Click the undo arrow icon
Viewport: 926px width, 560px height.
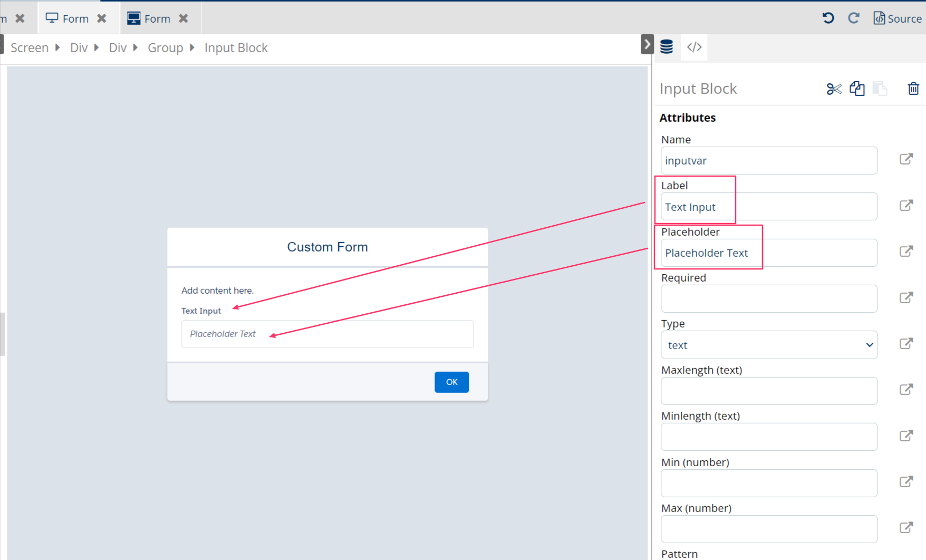(828, 18)
